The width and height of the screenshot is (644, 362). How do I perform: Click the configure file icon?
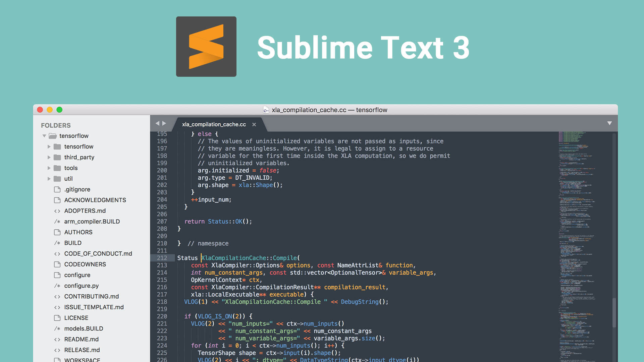coord(57,275)
